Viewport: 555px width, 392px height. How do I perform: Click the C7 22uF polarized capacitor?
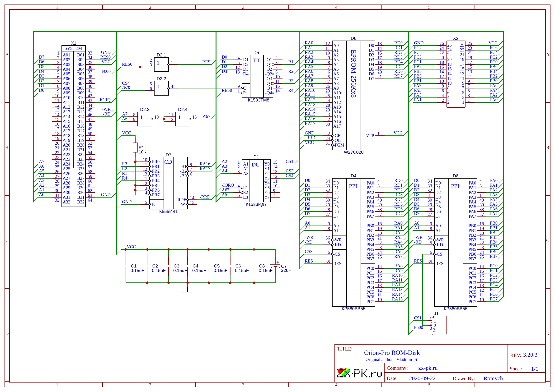click(x=275, y=266)
